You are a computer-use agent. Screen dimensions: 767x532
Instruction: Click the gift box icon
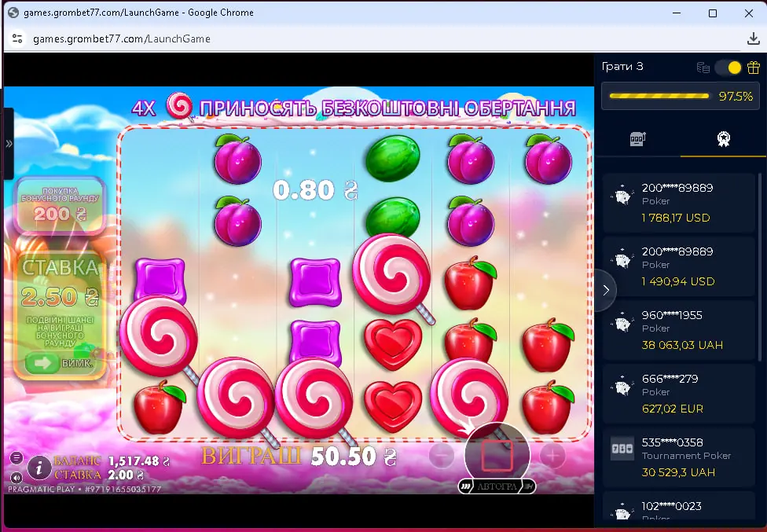754,68
